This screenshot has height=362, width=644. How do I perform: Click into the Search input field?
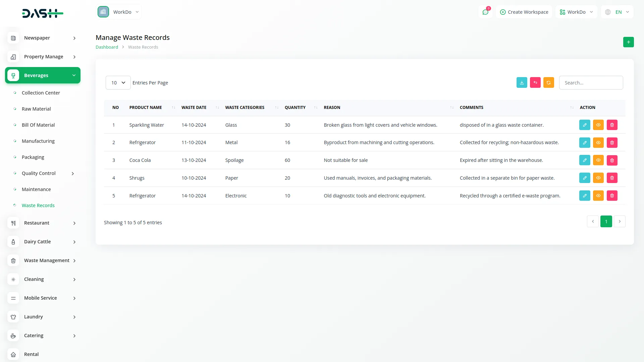(x=591, y=83)
